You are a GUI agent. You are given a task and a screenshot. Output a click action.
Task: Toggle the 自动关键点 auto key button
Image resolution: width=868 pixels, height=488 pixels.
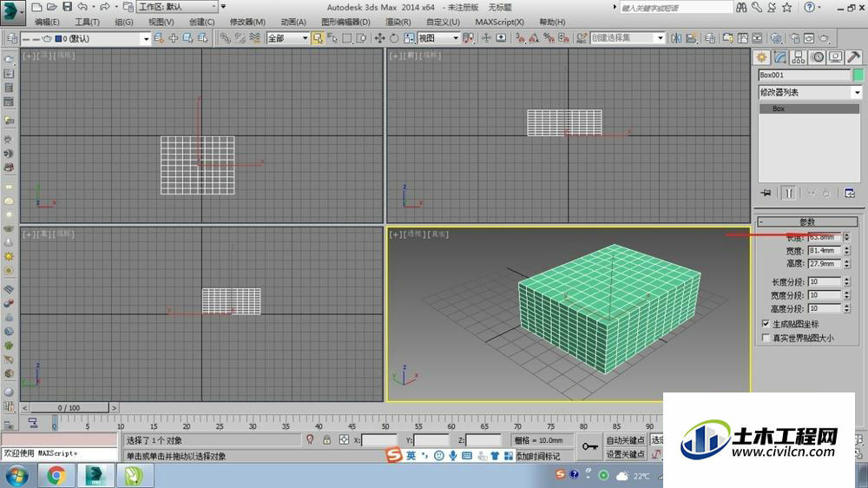pos(625,440)
